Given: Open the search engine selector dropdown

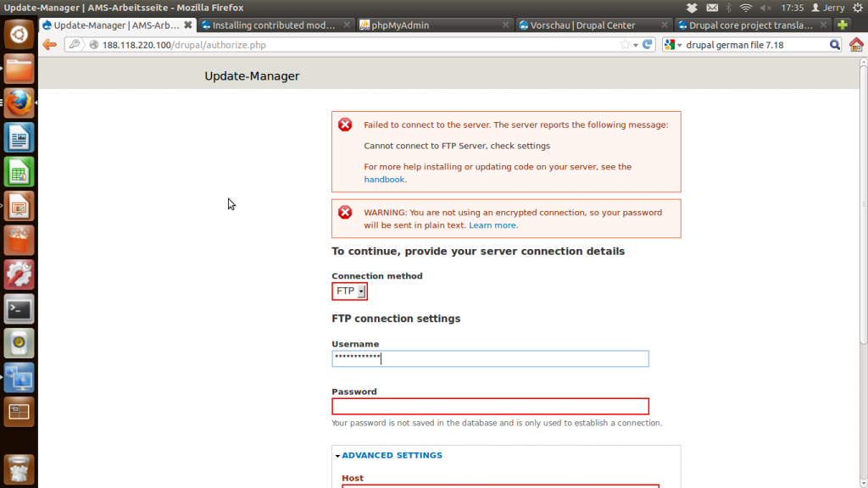Looking at the screenshot, I should [x=674, y=44].
